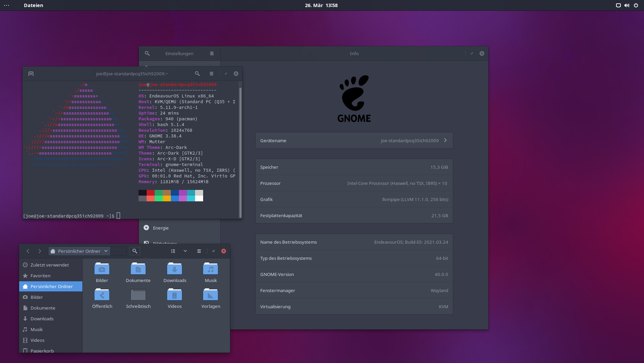Open the Gerätename row to rename device
The image size is (644, 363).
click(354, 140)
